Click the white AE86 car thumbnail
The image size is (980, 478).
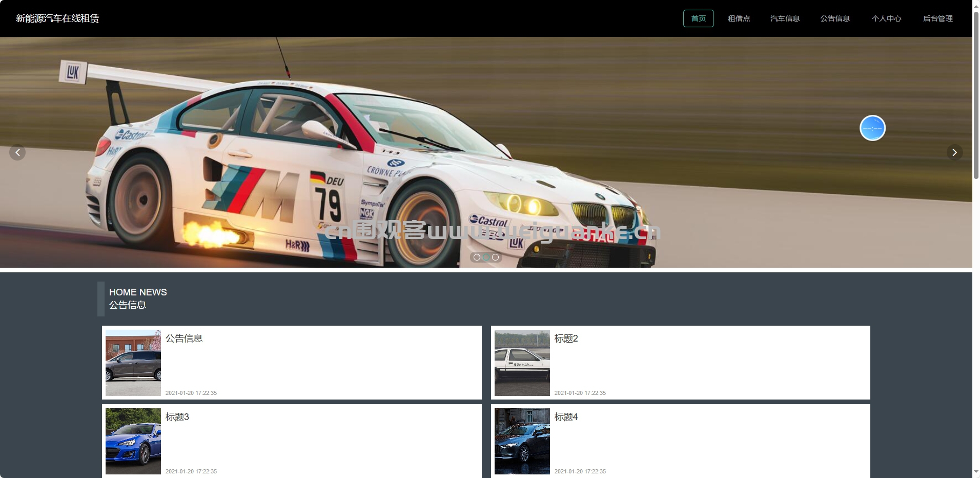522,363
